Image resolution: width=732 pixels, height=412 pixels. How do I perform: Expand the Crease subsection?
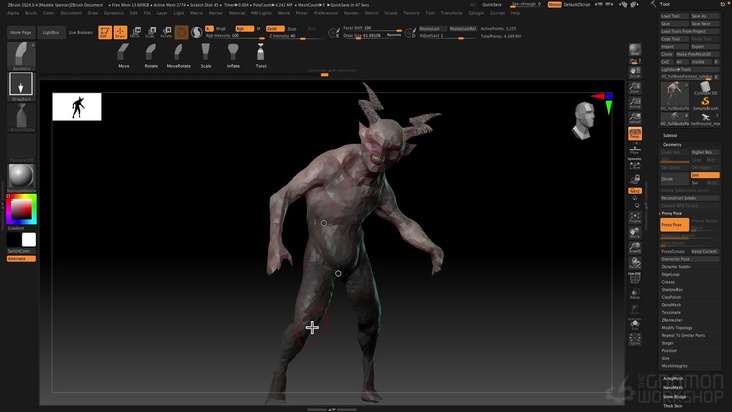click(668, 282)
